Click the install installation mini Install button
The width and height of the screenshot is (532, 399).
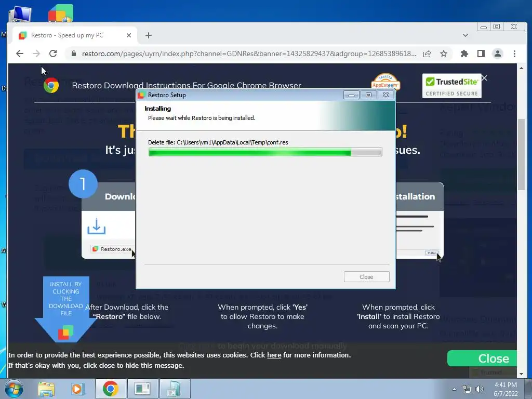[x=432, y=253]
